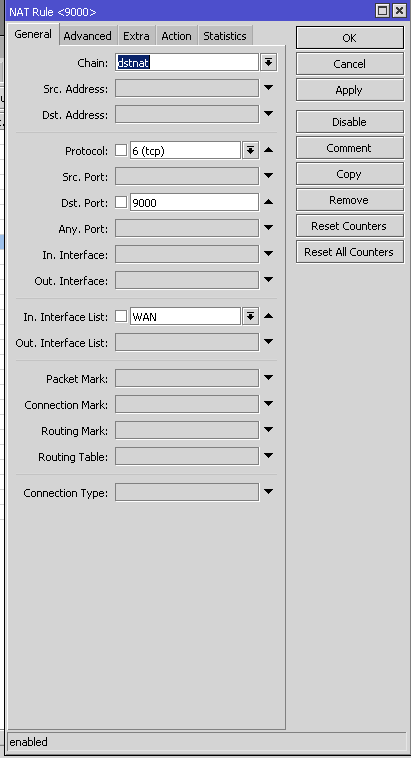Click the Chain input field

pos(187,62)
